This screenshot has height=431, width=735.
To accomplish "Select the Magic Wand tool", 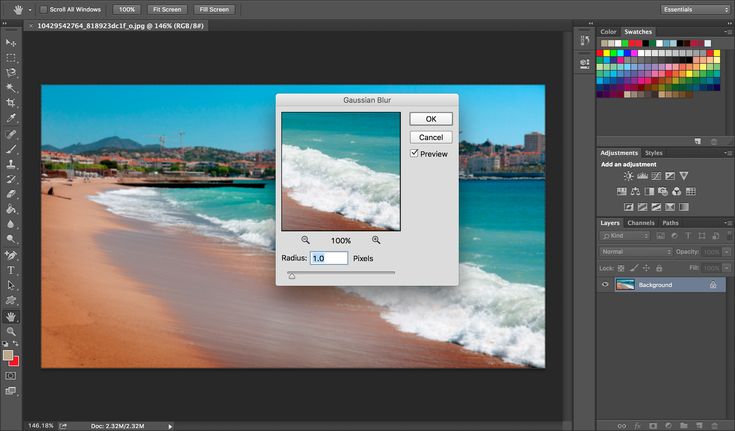I will pyautogui.click(x=11, y=88).
